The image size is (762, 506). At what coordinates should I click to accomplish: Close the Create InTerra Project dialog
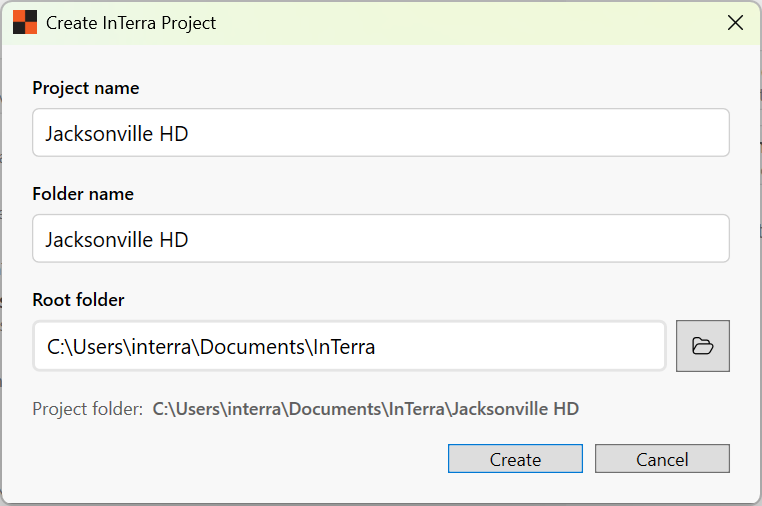(x=735, y=22)
